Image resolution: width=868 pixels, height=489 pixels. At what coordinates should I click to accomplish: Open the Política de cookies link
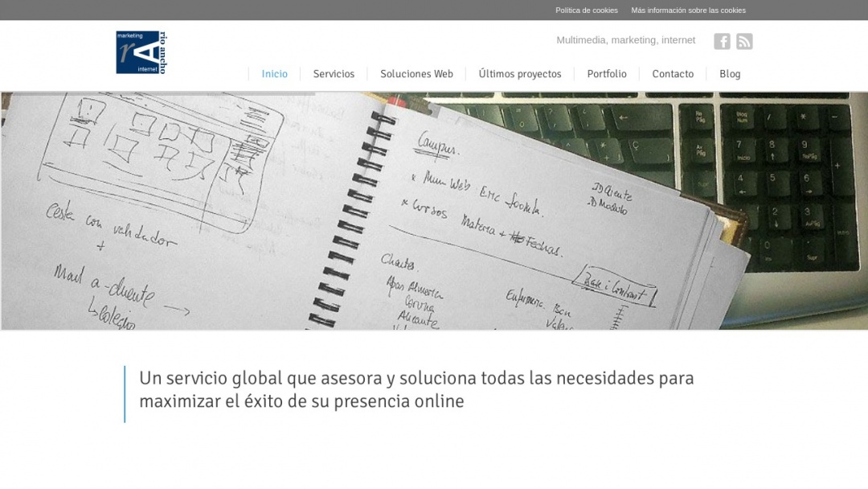click(586, 10)
